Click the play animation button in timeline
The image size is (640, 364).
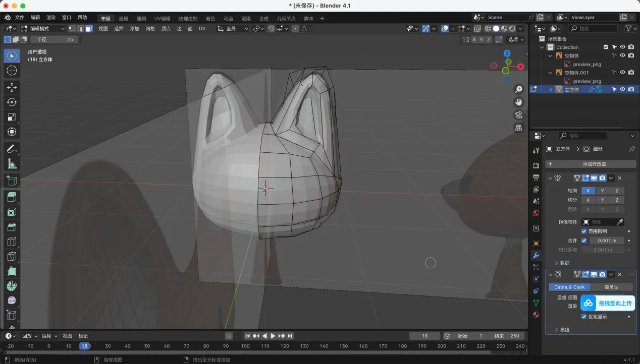click(x=273, y=336)
